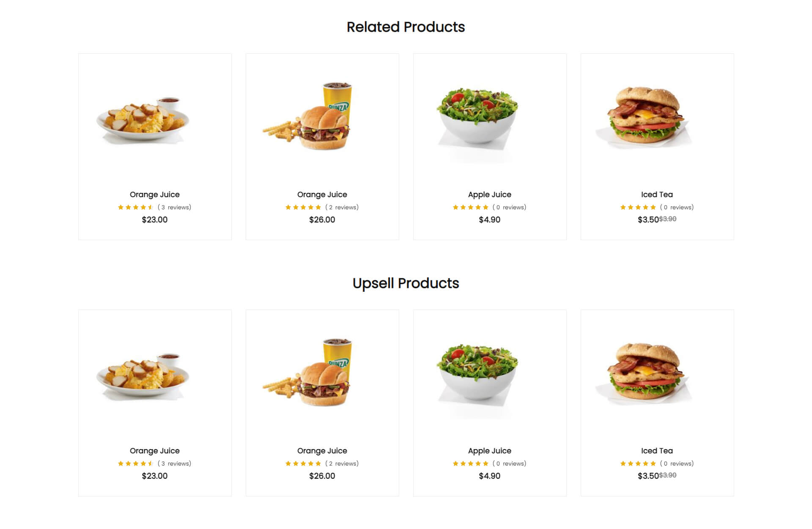Open the $26.00 Orange Juice title in Related Products
812x529 pixels.
tap(322, 195)
